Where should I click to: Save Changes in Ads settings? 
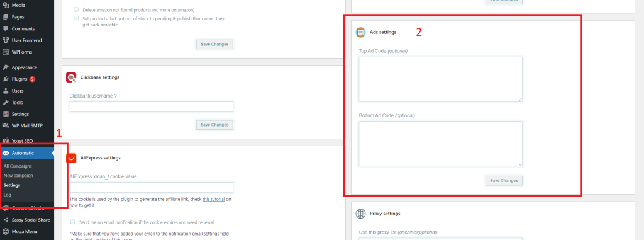(x=504, y=180)
